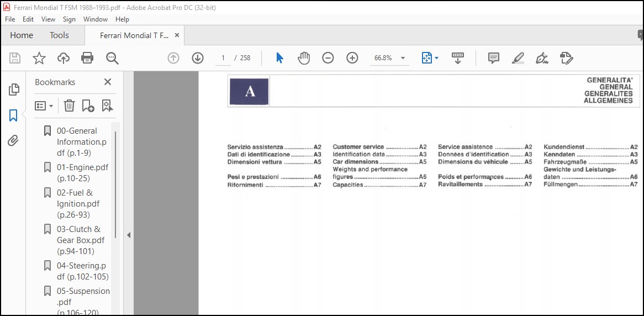Screen dimensions: 644x316
Task: Open the Sign menu
Action: [x=69, y=19]
